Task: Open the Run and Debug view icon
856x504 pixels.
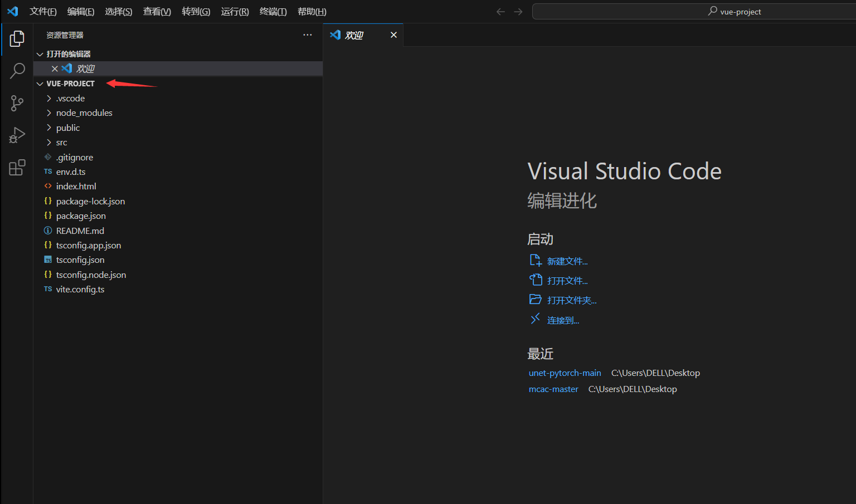Action: click(17, 135)
